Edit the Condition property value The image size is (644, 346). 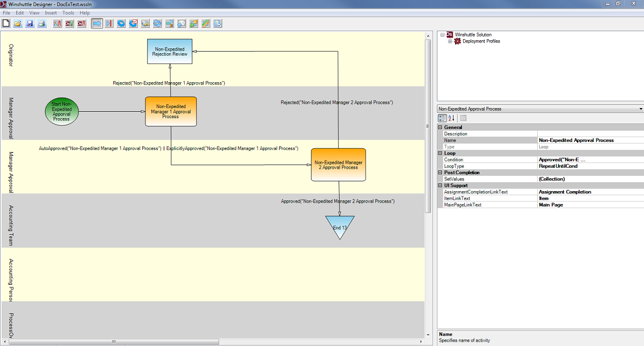590,160
